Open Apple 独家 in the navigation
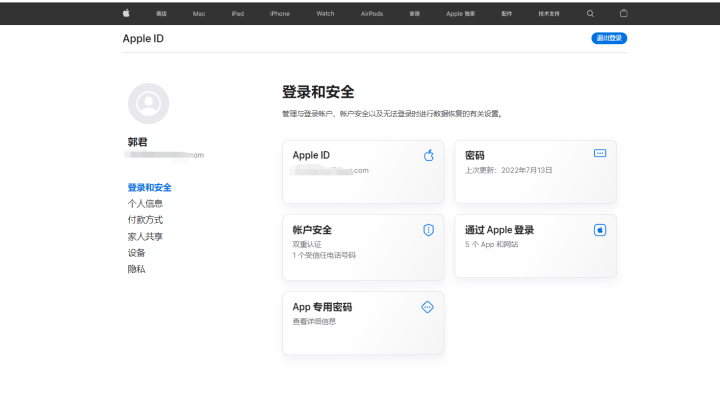Image resolution: width=720 pixels, height=409 pixels. pyautogui.click(x=461, y=14)
